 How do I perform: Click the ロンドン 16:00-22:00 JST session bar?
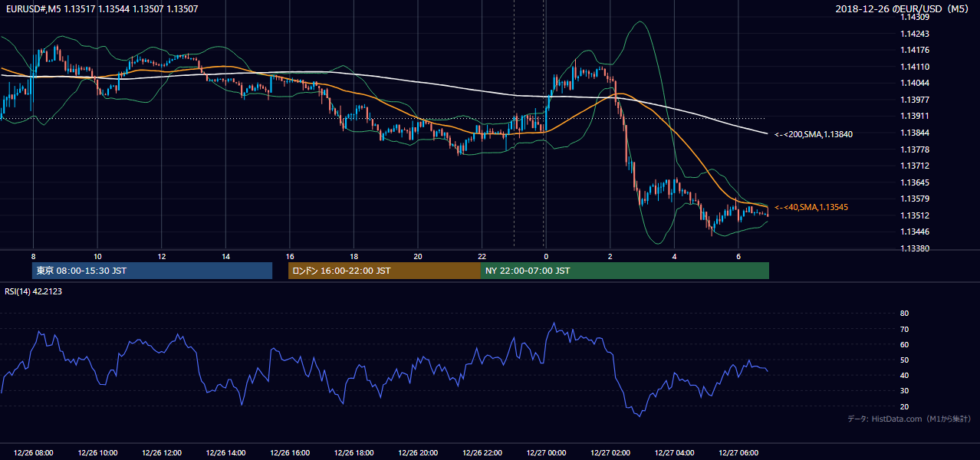point(384,271)
